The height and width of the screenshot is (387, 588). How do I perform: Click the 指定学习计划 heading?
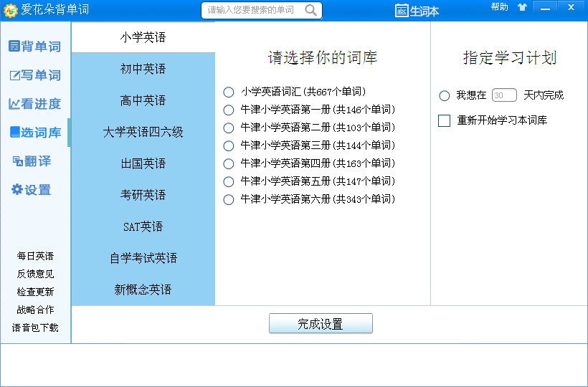tap(509, 58)
